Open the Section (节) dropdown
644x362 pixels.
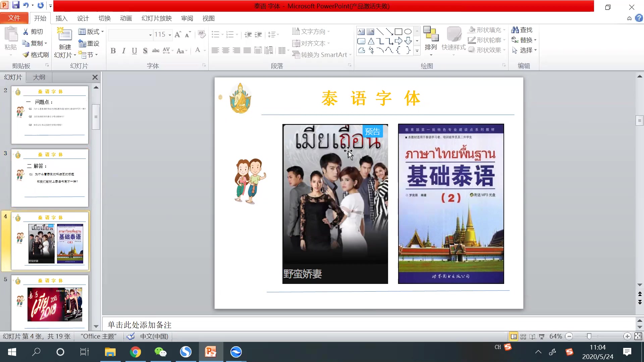(x=88, y=55)
